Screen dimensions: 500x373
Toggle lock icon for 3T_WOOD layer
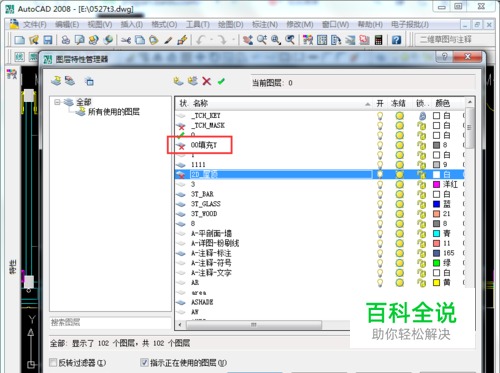tap(422, 214)
